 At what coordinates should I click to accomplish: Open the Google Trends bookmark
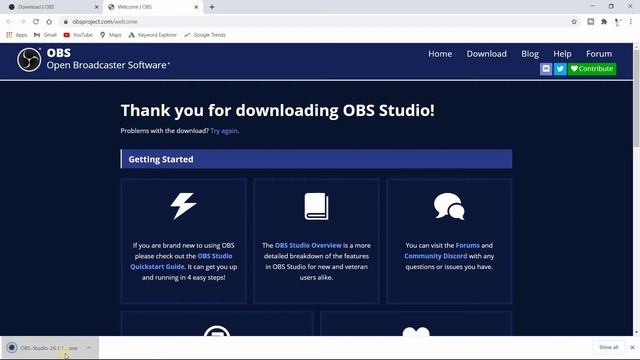205,35
